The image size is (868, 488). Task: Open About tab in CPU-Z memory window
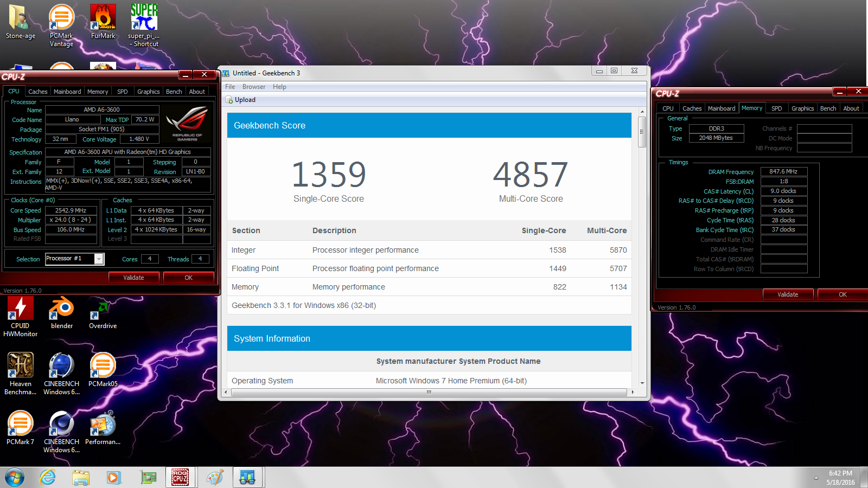coord(851,108)
